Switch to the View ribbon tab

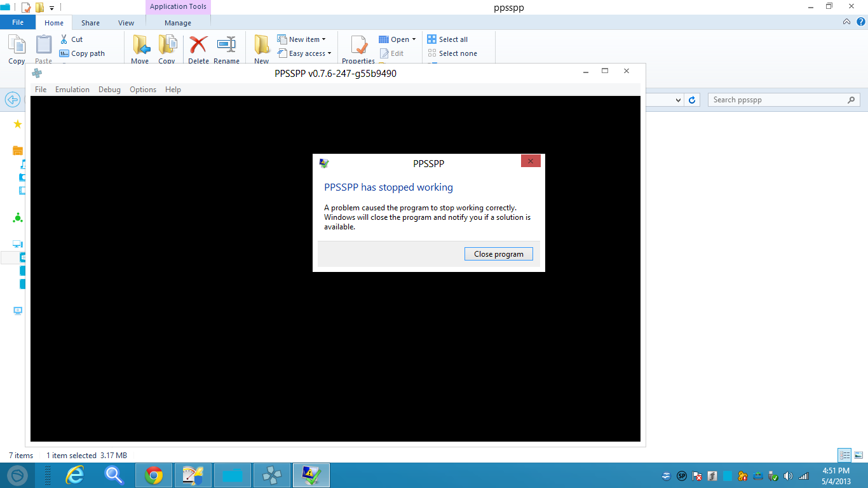tap(126, 23)
